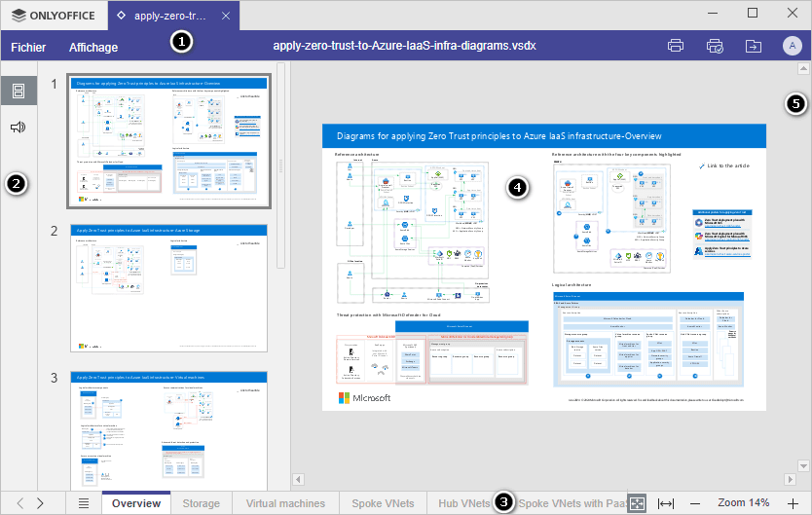Switch to Spoke VNets with PaaS tab
The width and height of the screenshot is (812, 515).
point(572,503)
